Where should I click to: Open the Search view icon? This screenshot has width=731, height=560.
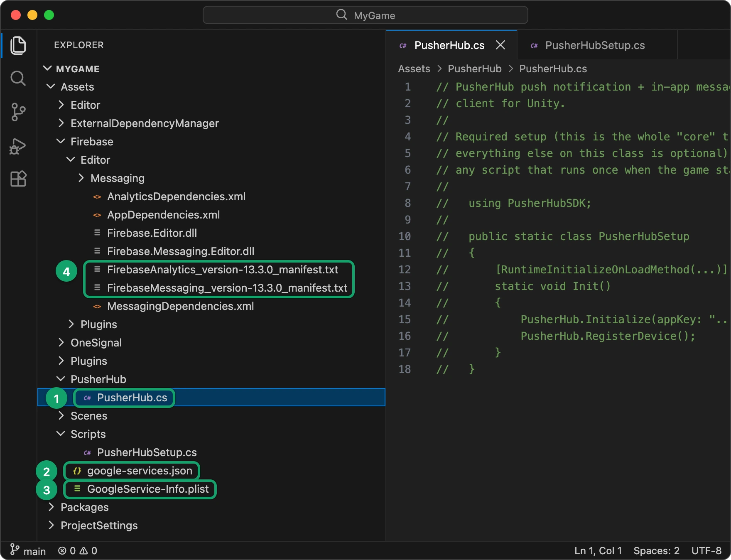tap(18, 78)
